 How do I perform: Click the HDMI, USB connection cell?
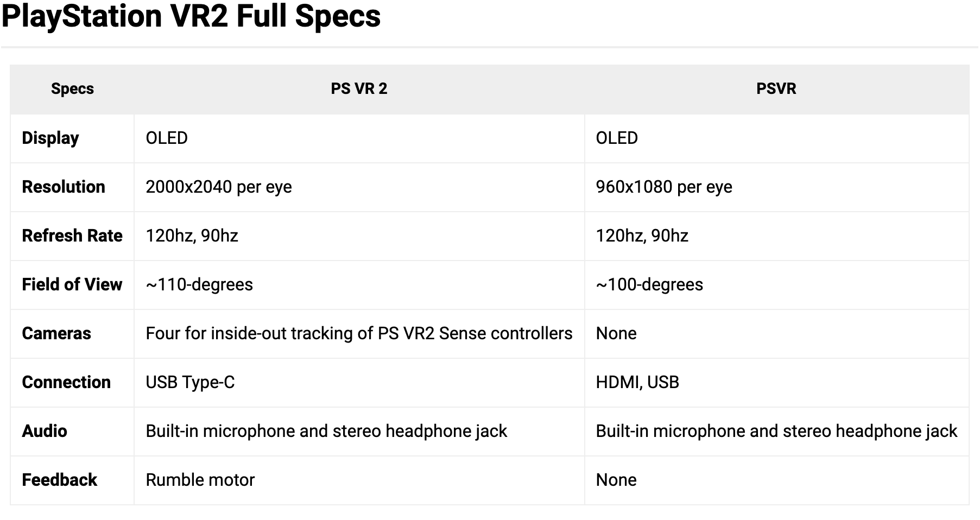pyautogui.click(x=637, y=382)
